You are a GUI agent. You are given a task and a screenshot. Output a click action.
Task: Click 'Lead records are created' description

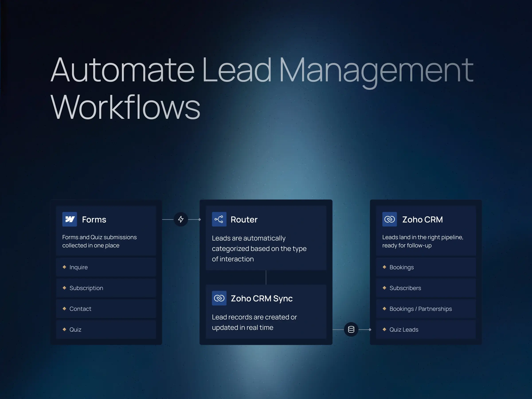[254, 322]
